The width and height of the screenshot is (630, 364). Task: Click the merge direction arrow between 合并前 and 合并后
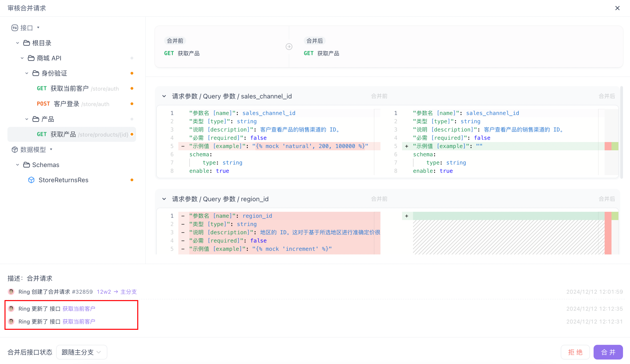tap(289, 46)
